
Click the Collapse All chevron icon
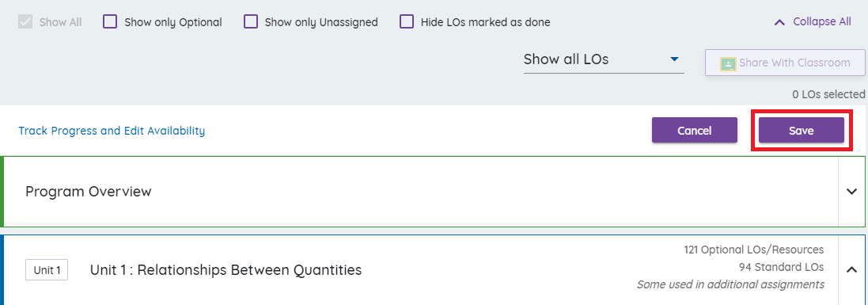pos(779,22)
